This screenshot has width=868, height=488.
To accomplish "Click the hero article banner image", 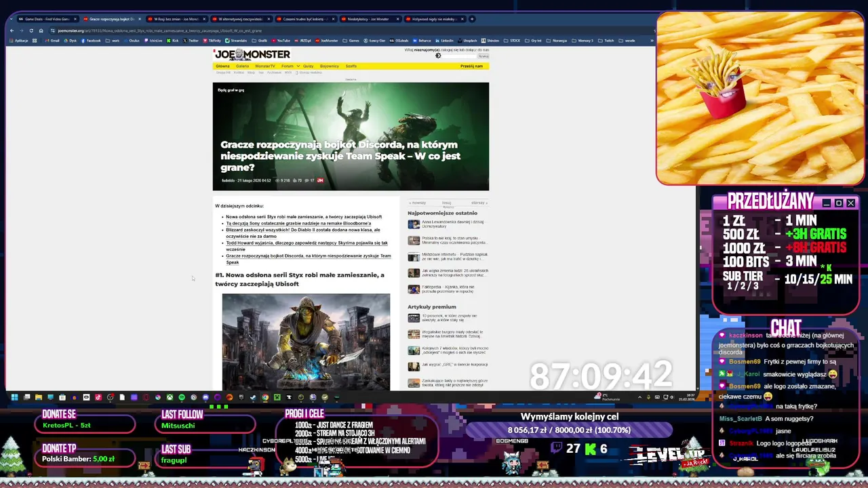I will click(x=351, y=136).
